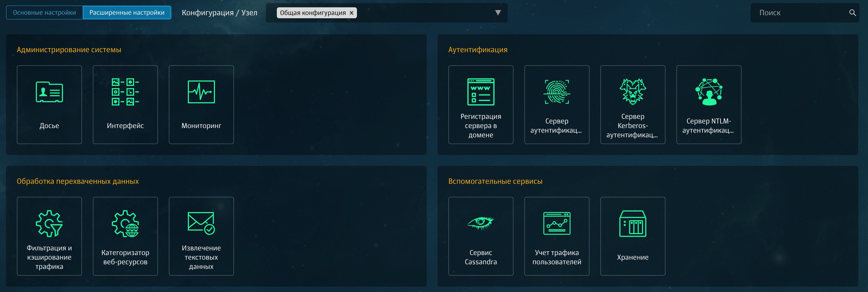
Task: Expand the Конфигурация / Узел dropdown arrow
Action: click(498, 13)
